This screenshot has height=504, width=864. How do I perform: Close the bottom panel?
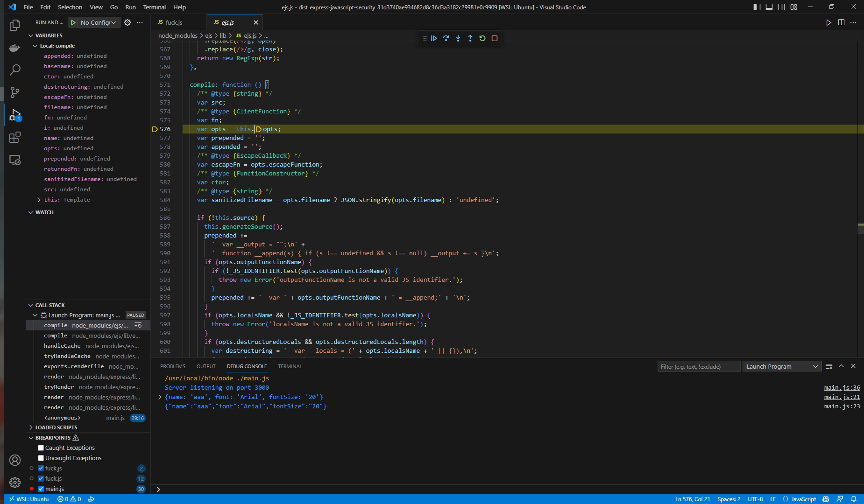(x=853, y=366)
